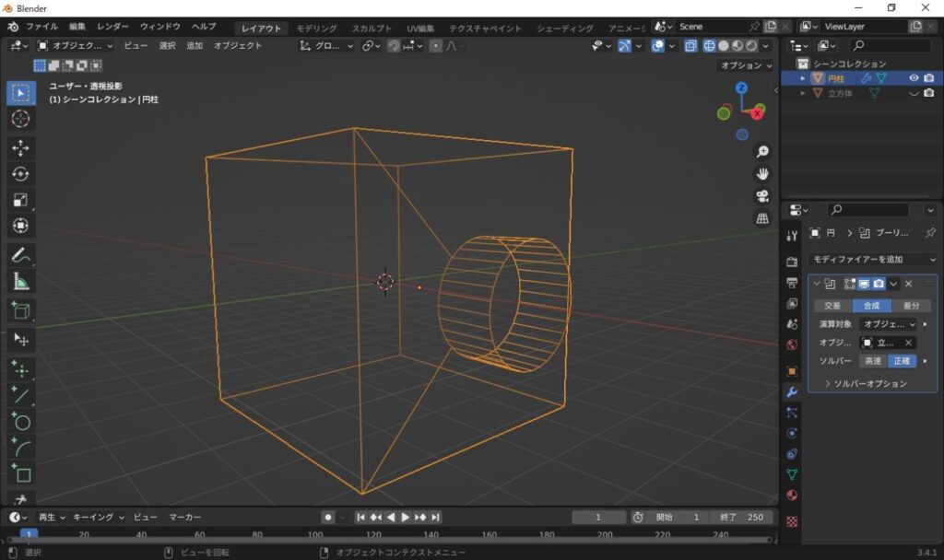944x560 pixels.
Task: Select the Move tool in the toolbar
Action: pyautogui.click(x=21, y=148)
